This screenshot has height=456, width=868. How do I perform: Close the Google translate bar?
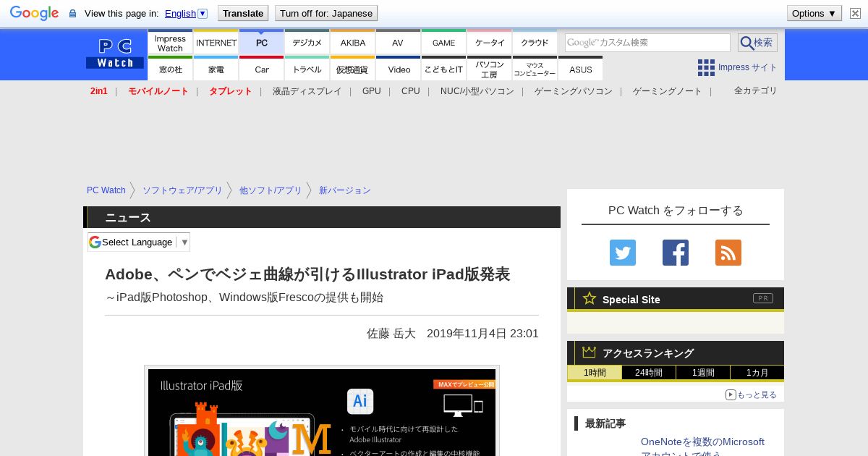click(855, 13)
